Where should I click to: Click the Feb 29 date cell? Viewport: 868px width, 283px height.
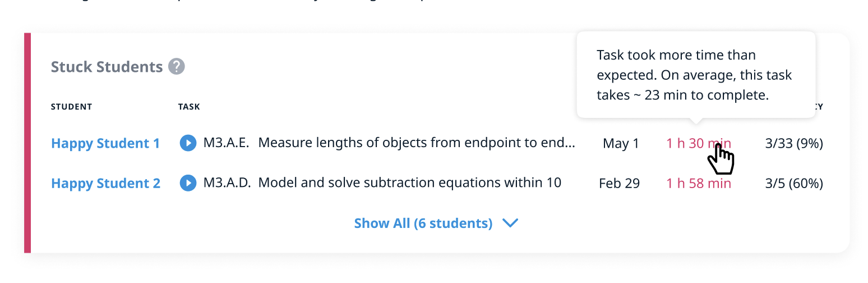pyautogui.click(x=619, y=184)
